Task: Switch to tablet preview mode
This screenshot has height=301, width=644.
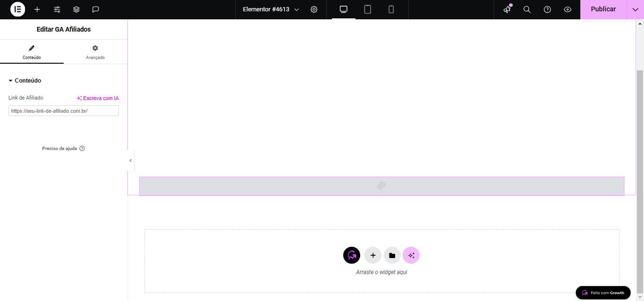Action: click(x=368, y=9)
